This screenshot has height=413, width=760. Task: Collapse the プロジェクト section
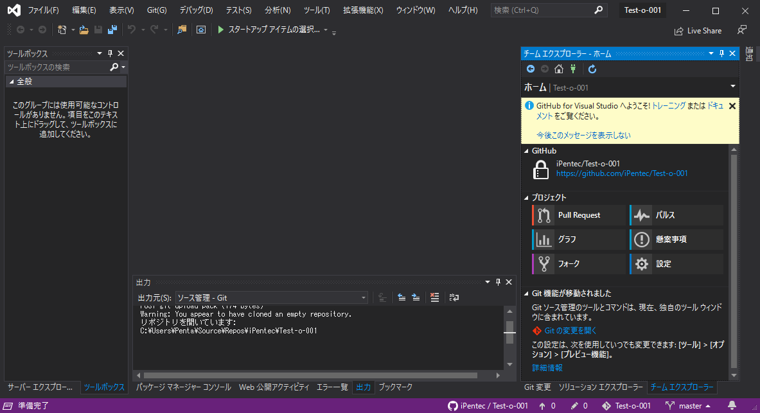(x=526, y=198)
